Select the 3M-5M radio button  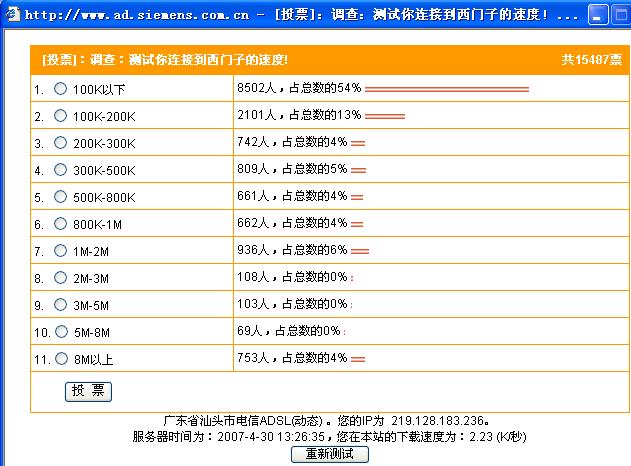(x=60, y=304)
